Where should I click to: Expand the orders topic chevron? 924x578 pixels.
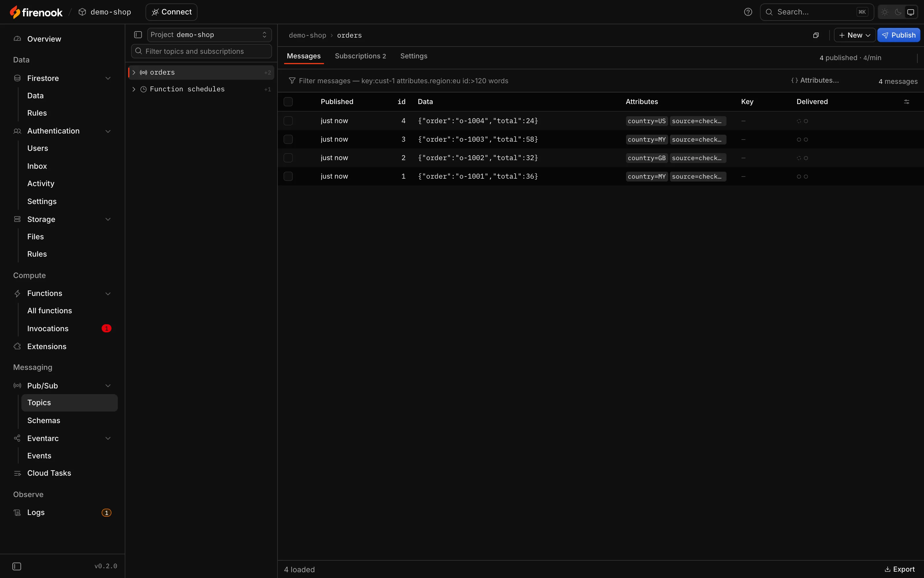pos(134,73)
